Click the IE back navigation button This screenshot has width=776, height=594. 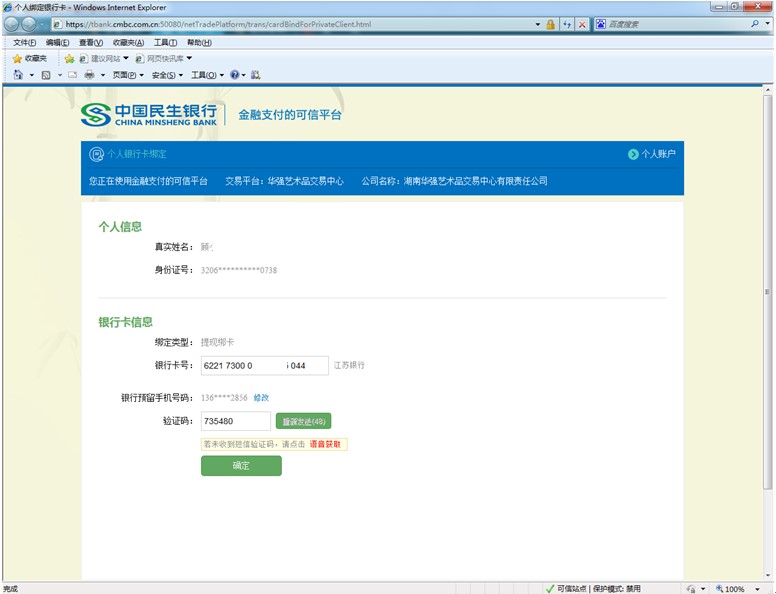point(14,24)
